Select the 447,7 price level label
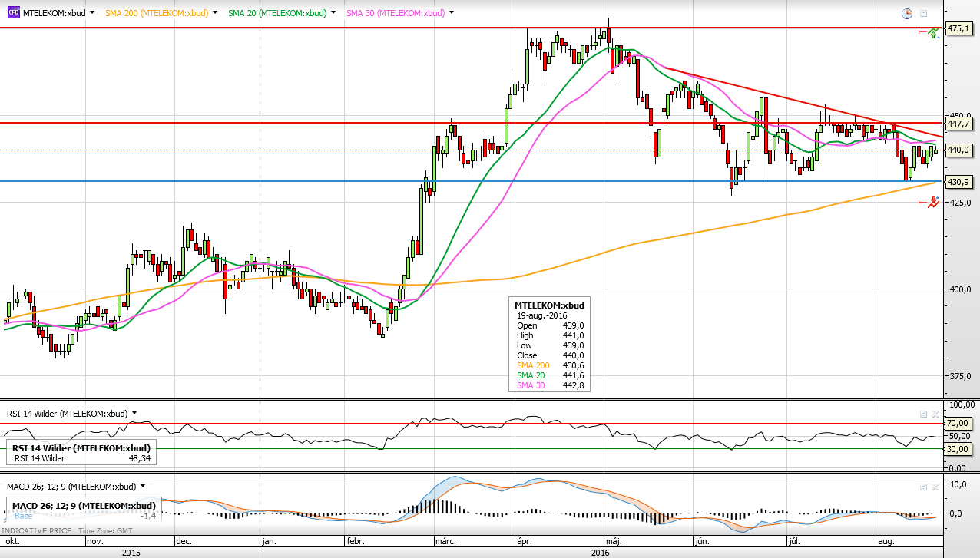This screenshot has height=558, width=980. [x=958, y=123]
